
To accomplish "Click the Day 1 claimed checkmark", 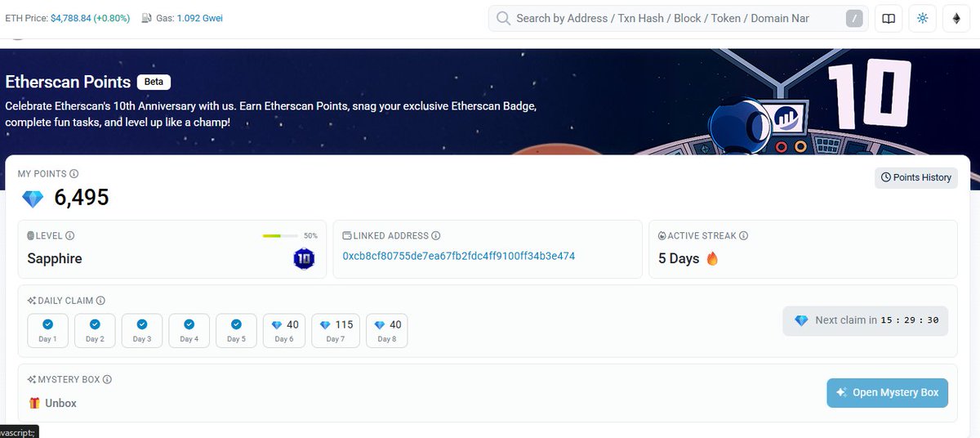I will point(47,324).
